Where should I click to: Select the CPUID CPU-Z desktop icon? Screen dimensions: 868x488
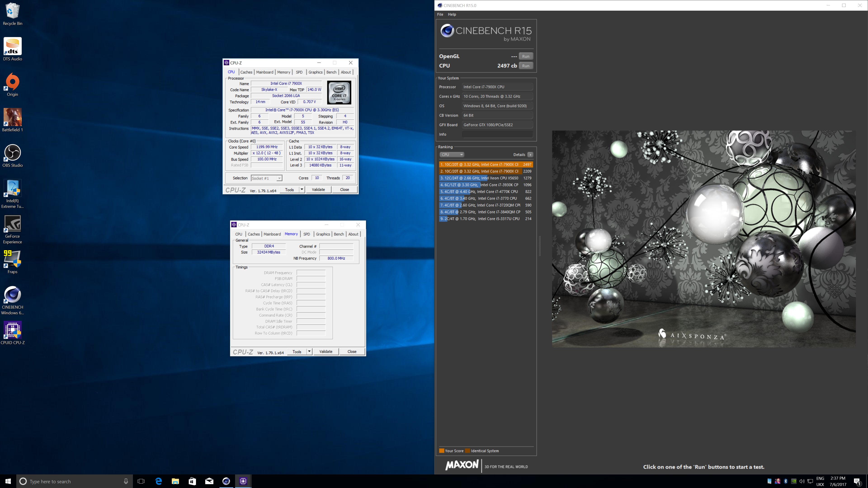pyautogui.click(x=12, y=333)
